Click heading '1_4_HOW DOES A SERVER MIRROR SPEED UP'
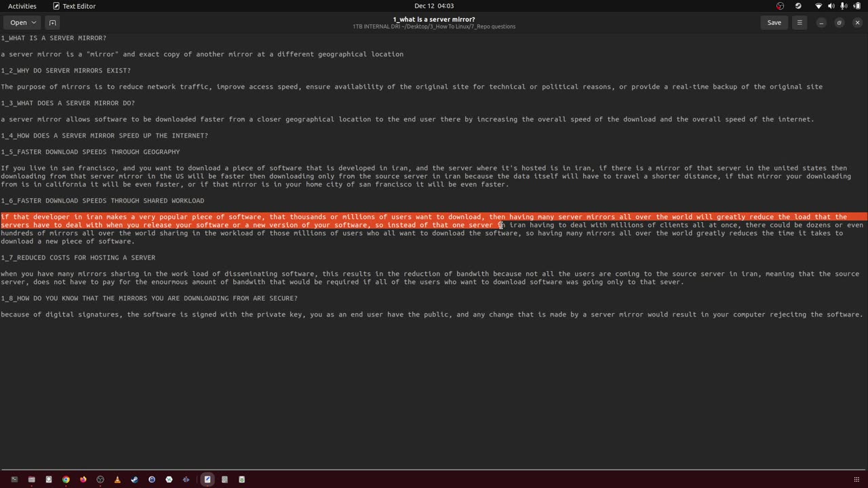 tap(104, 136)
